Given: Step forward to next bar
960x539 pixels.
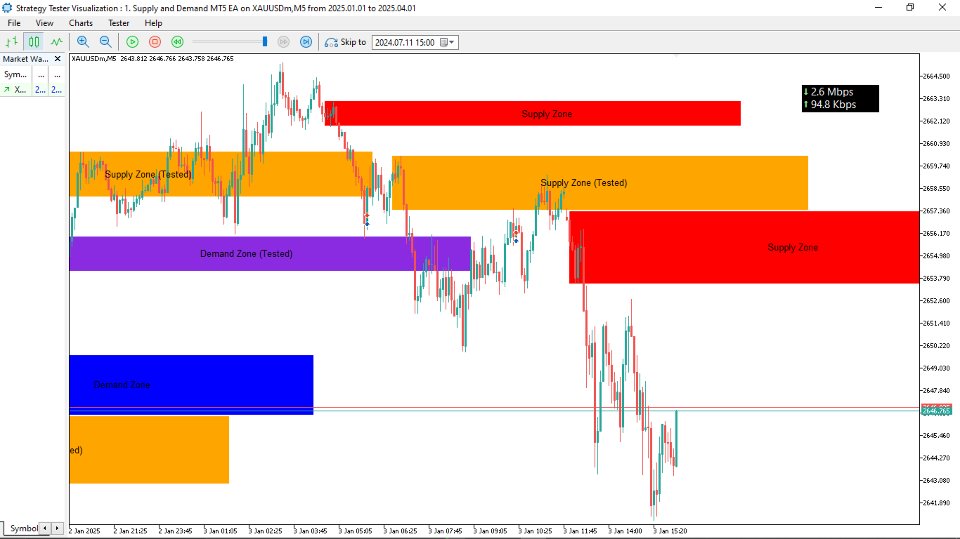Looking at the screenshot, I should pyautogui.click(x=306, y=42).
